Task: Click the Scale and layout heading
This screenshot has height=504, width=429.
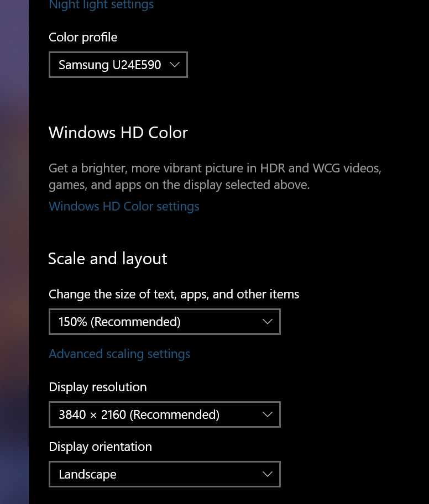Action: pyautogui.click(x=108, y=259)
